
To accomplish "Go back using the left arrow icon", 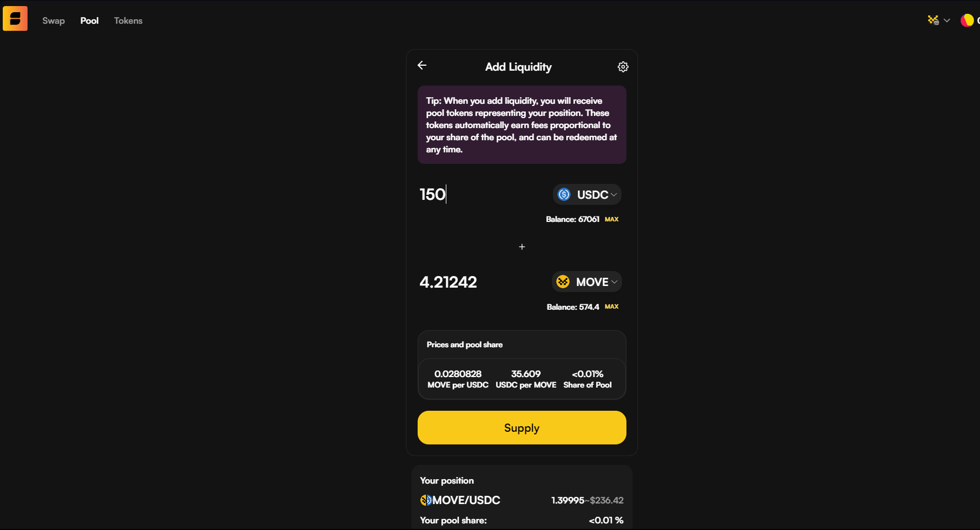I will (422, 65).
